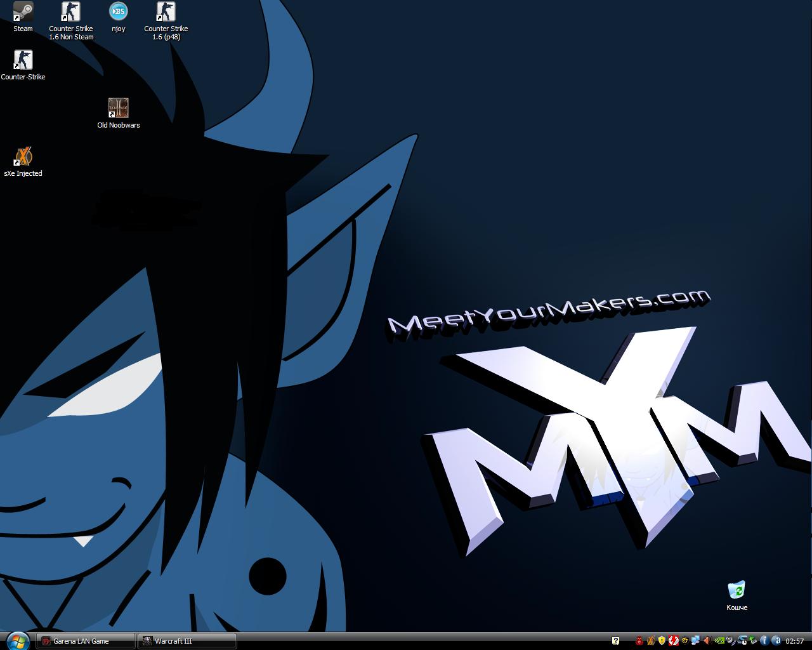The height and width of the screenshot is (650, 812).
Task: Open sXe Injected tray icon
Action: (x=651, y=640)
